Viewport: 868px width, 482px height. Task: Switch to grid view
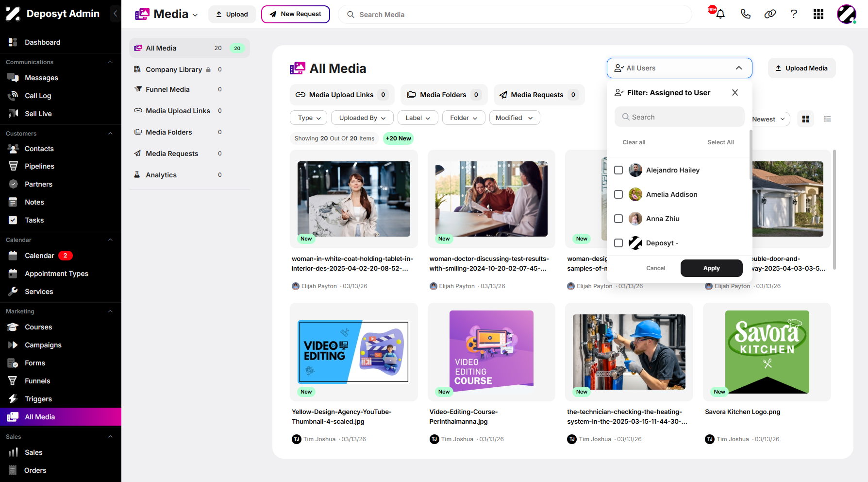806,119
